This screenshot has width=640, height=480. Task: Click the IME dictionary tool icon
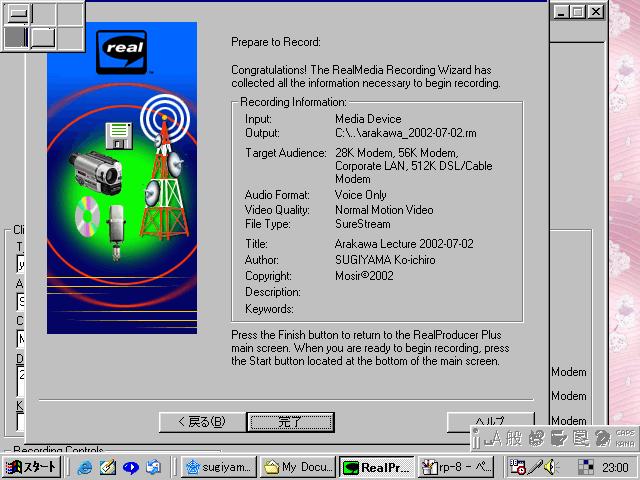558,439
